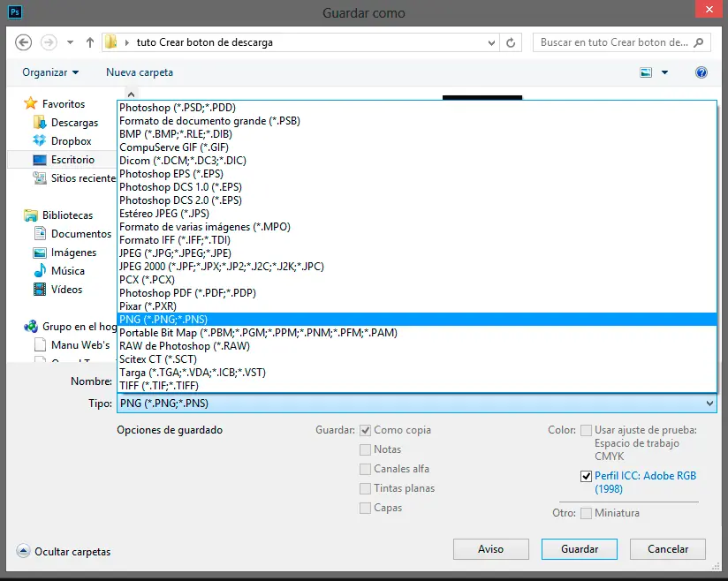Expand the address bar path dropdown

[491, 42]
